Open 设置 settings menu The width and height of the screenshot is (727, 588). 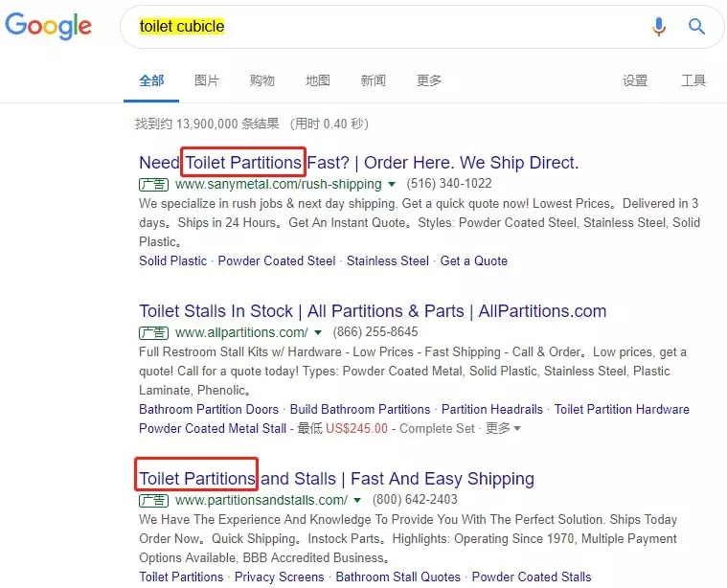click(x=635, y=80)
